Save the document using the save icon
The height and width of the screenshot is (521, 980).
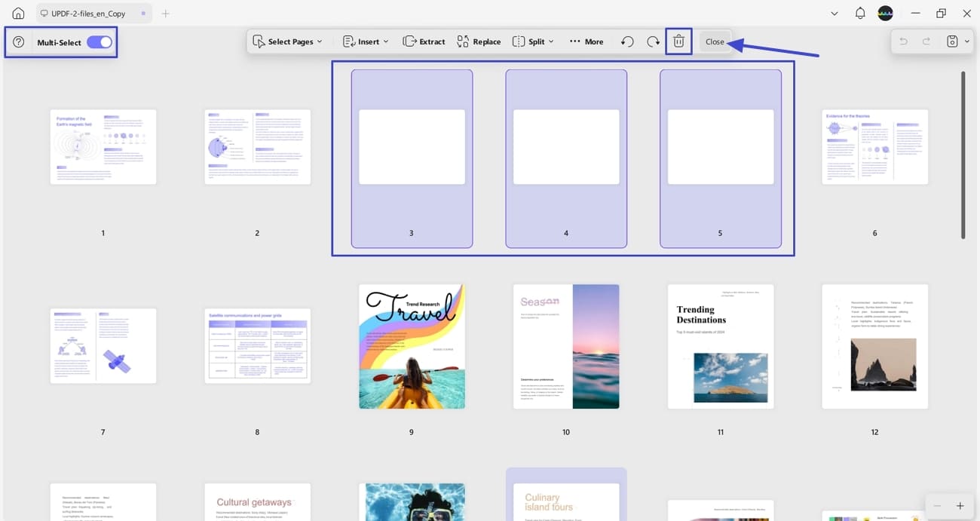pyautogui.click(x=953, y=41)
